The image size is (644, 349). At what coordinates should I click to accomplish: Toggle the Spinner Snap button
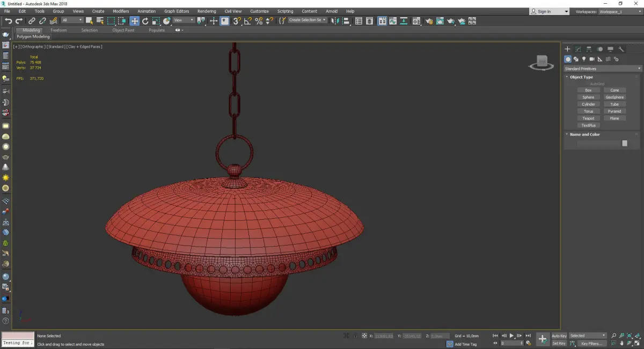(x=270, y=21)
